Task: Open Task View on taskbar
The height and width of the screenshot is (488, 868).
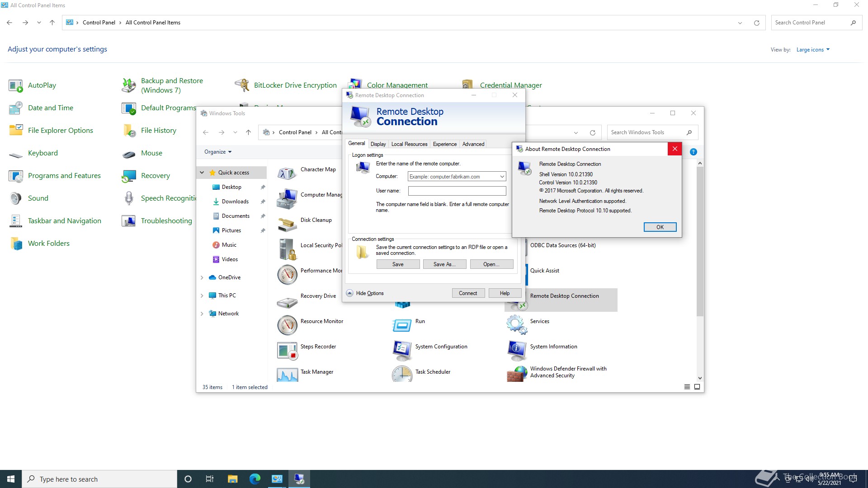Action: pyautogui.click(x=210, y=479)
